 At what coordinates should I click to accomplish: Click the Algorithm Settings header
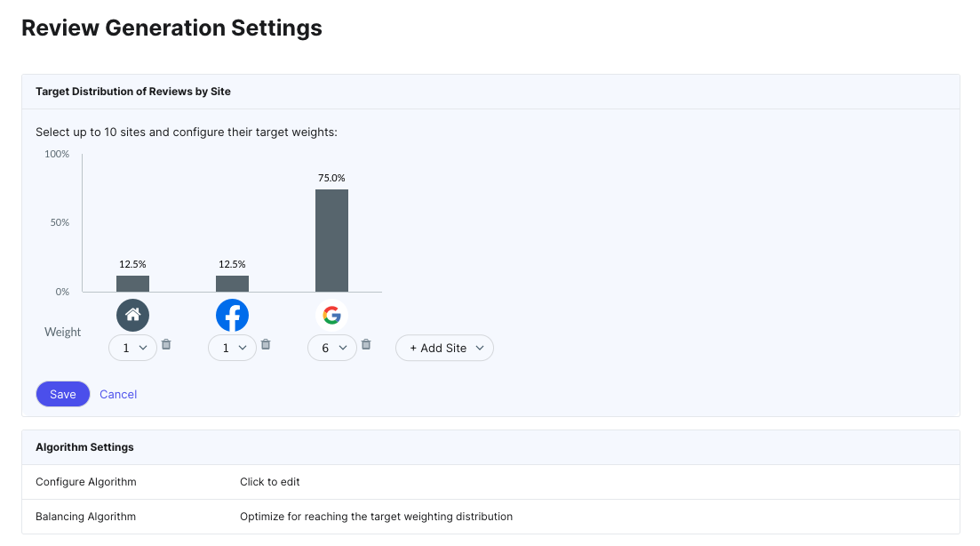click(84, 447)
